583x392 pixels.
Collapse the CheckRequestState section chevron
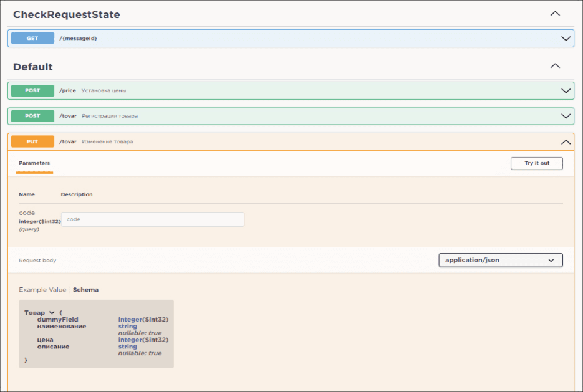554,13
